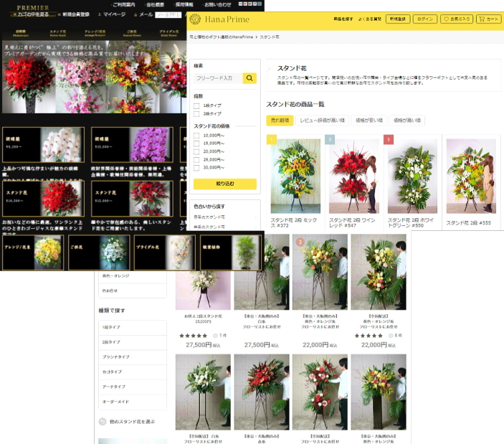Click the payment card icons on Premier site
This screenshot has width=504, height=444.
(x=250, y=4)
